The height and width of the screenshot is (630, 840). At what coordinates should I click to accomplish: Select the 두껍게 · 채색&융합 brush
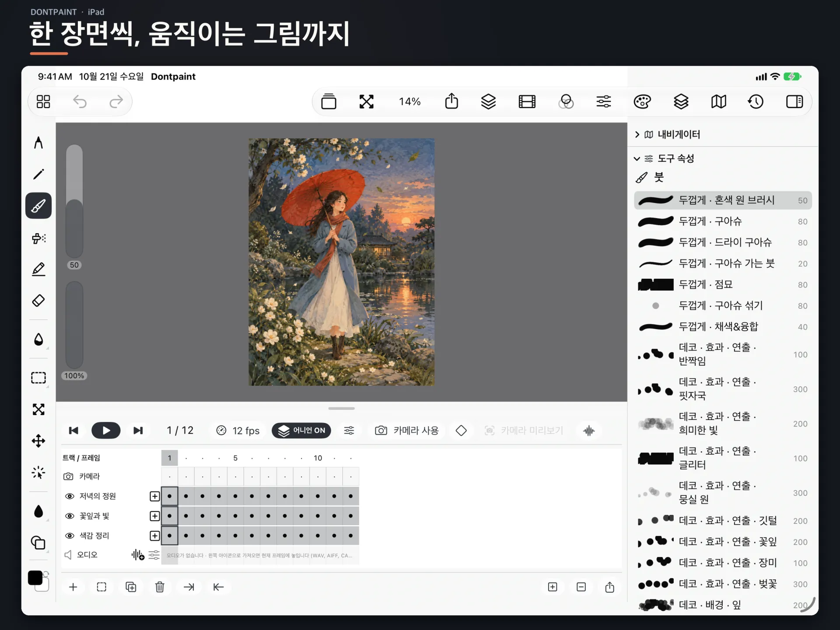point(723,327)
